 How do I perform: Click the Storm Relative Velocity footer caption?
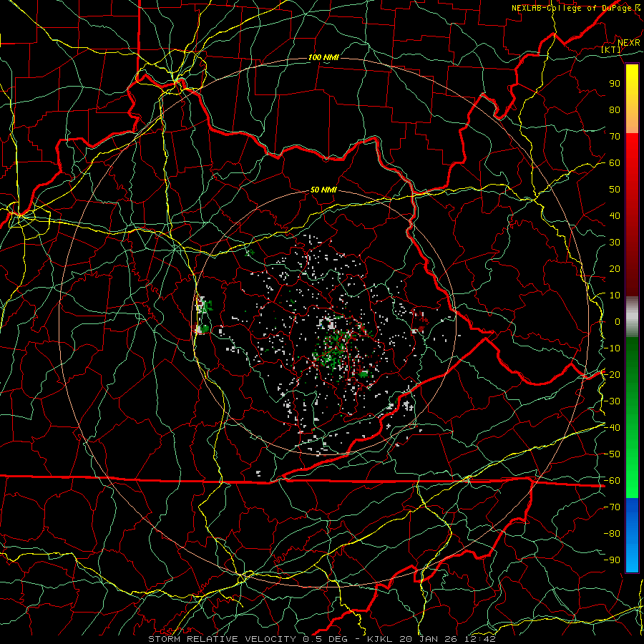pos(321,639)
